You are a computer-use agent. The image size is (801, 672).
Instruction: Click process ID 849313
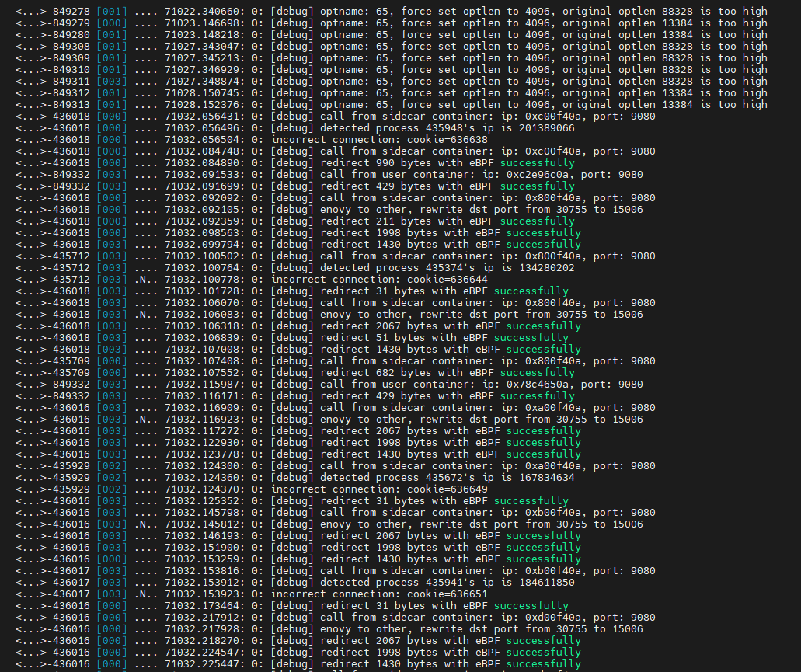point(71,105)
